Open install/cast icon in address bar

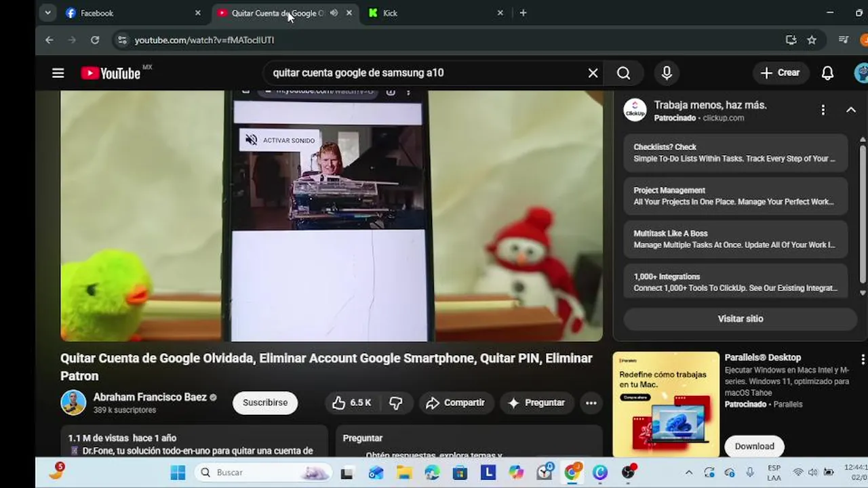tap(791, 40)
